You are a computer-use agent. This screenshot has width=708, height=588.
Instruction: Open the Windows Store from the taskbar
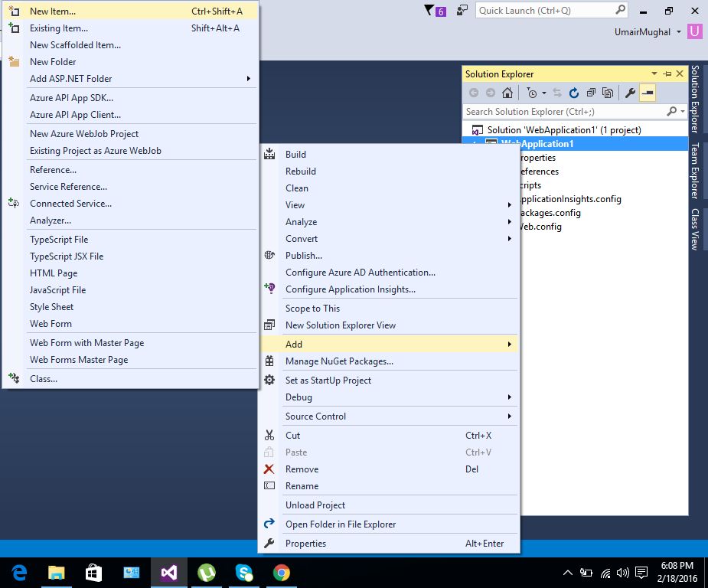click(94, 573)
